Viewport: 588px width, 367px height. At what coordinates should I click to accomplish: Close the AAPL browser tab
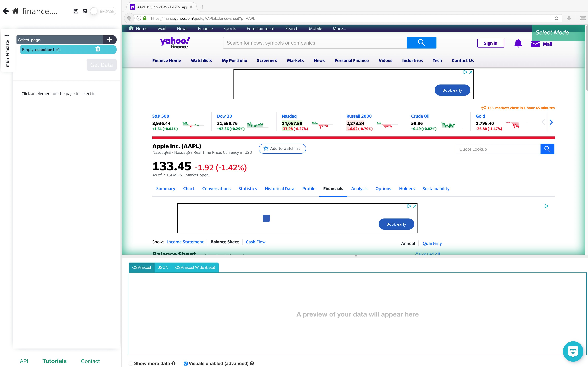pyautogui.click(x=191, y=7)
